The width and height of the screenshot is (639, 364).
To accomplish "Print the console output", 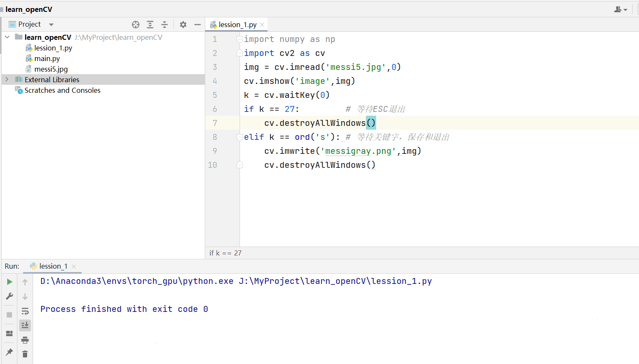I will tap(25, 340).
